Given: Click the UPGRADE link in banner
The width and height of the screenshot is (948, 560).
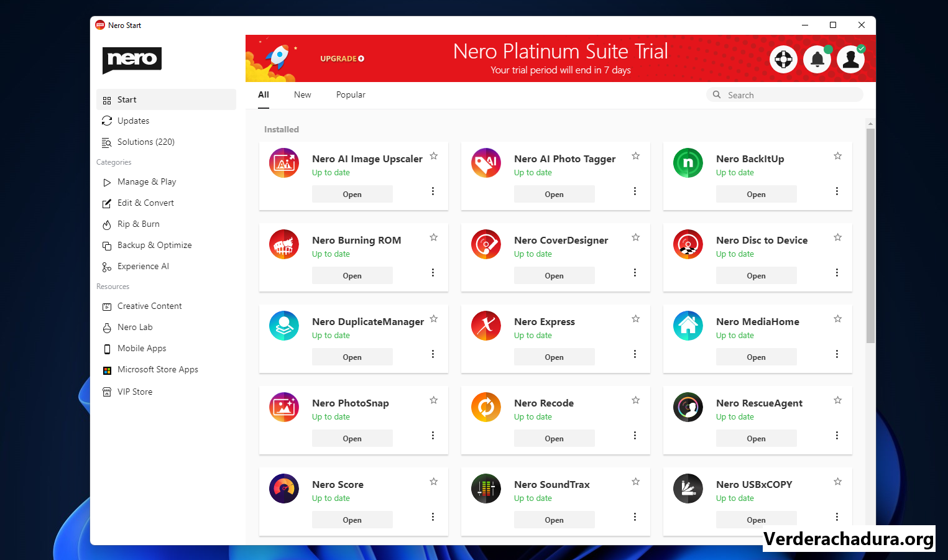Looking at the screenshot, I should pyautogui.click(x=342, y=58).
